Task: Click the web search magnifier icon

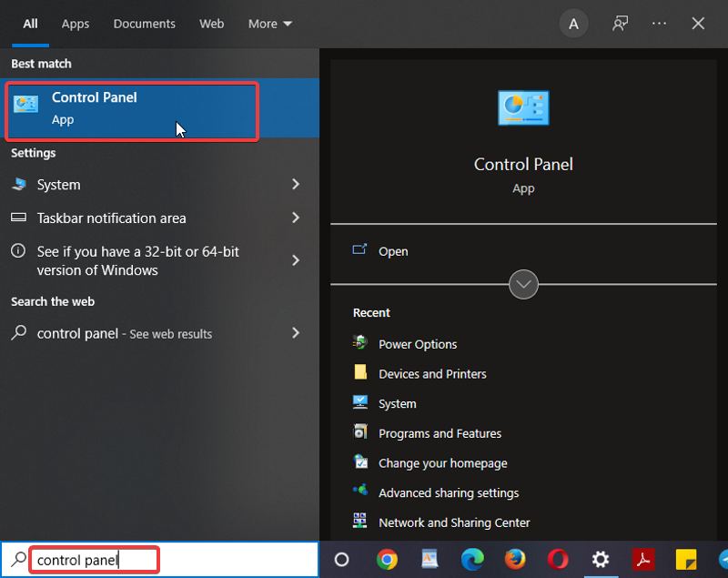Action: coord(18,332)
